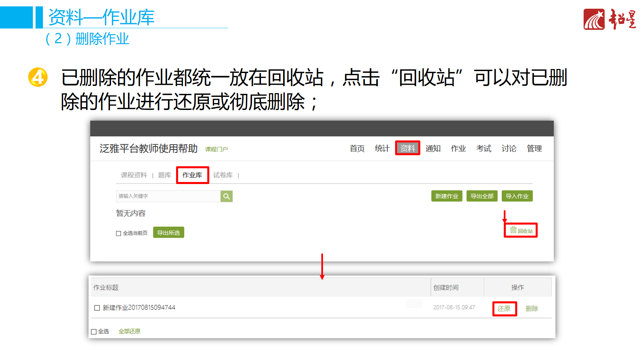Click the 导出全部 button
The height and width of the screenshot is (362, 644).
[482, 196]
